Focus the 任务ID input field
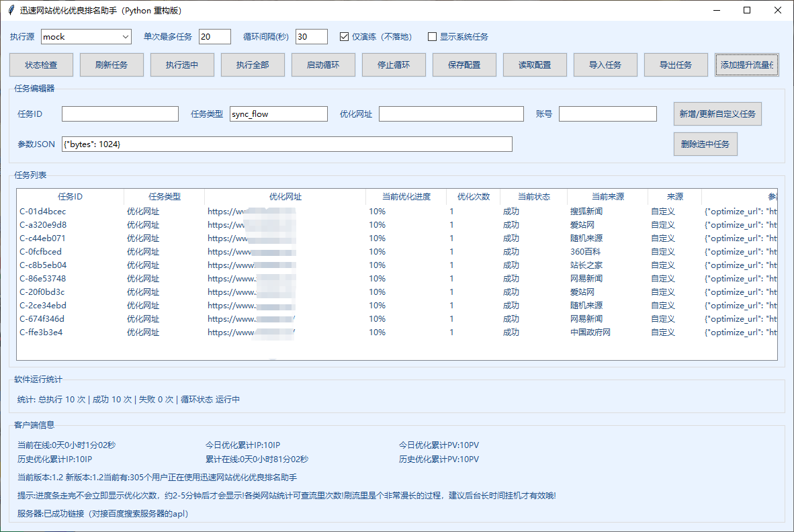This screenshot has width=794, height=532. click(120, 114)
